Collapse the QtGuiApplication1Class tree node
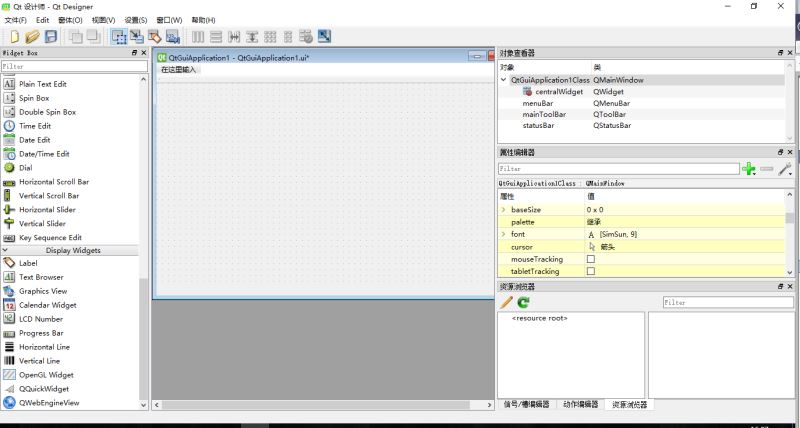The height and width of the screenshot is (428, 800). [504, 80]
